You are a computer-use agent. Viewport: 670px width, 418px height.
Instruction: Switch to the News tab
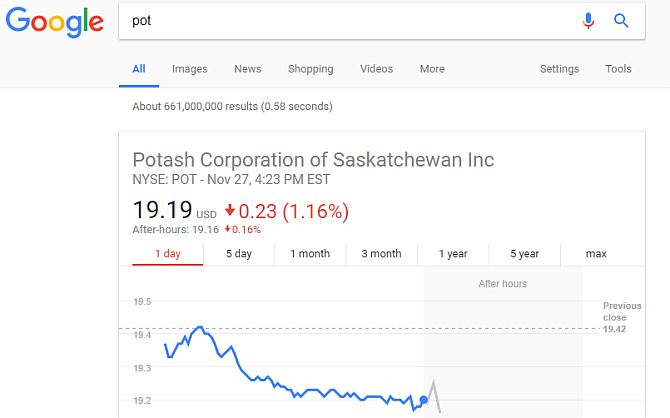point(247,69)
